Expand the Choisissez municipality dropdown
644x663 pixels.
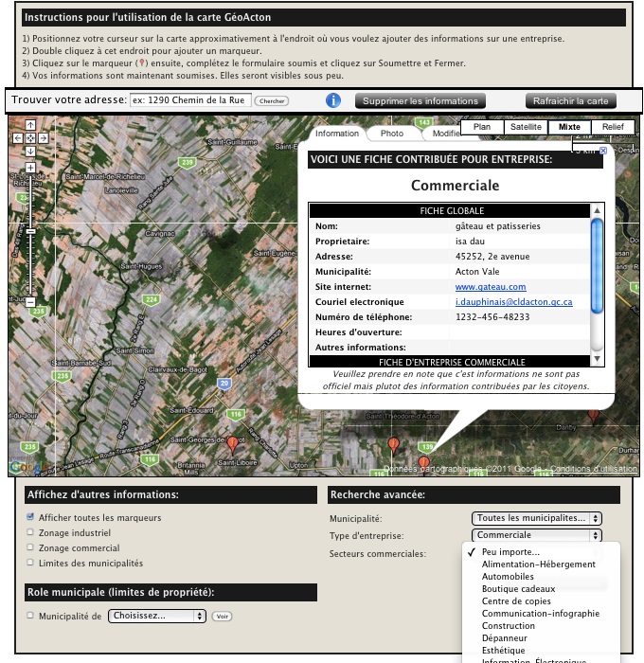point(157,616)
